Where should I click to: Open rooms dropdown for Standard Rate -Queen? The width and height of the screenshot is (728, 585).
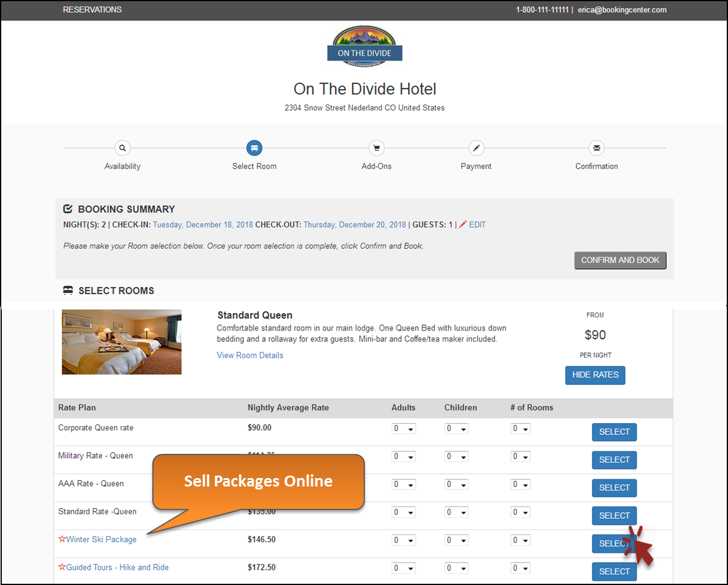pos(520,512)
